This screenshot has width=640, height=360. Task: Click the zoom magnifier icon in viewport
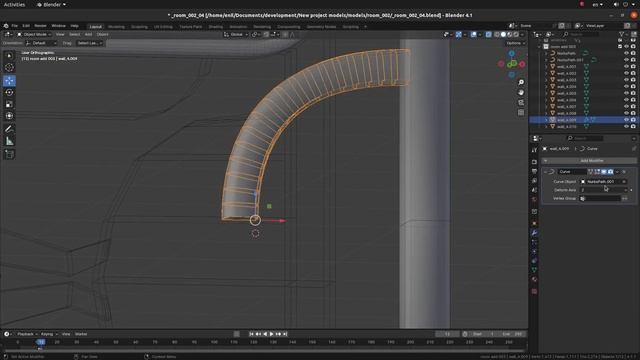(x=521, y=82)
